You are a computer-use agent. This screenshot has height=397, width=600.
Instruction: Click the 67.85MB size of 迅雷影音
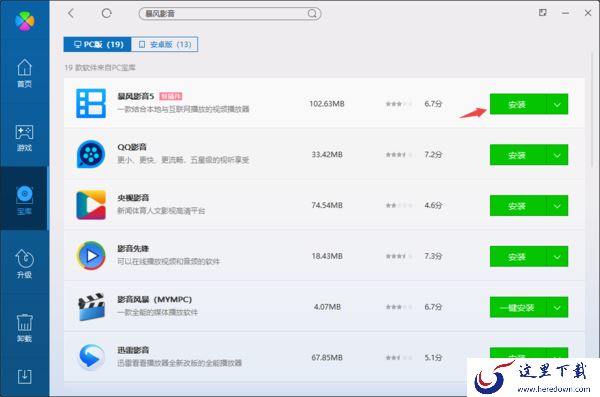click(327, 358)
